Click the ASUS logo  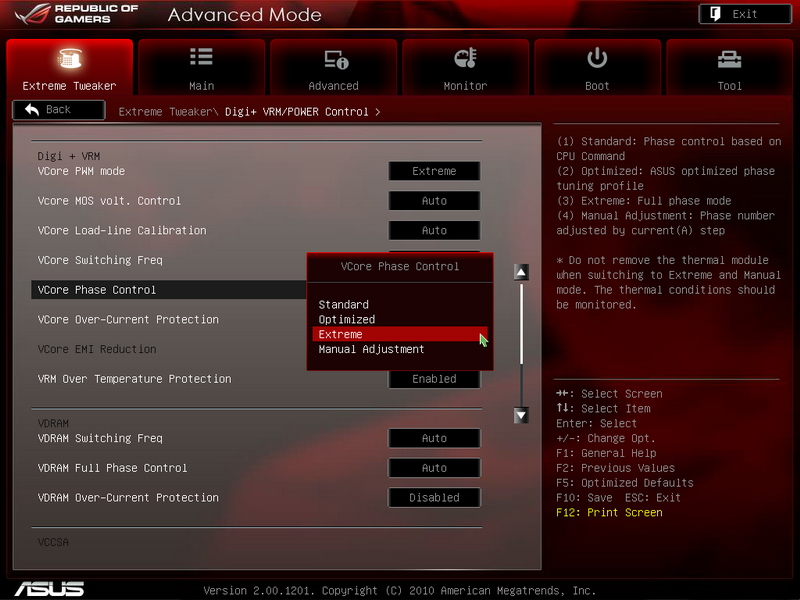[x=49, y=589]
